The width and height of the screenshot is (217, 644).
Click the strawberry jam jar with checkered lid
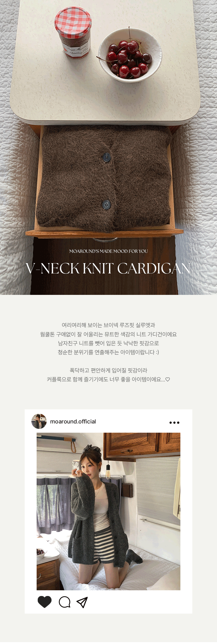[x=73, y=32]
